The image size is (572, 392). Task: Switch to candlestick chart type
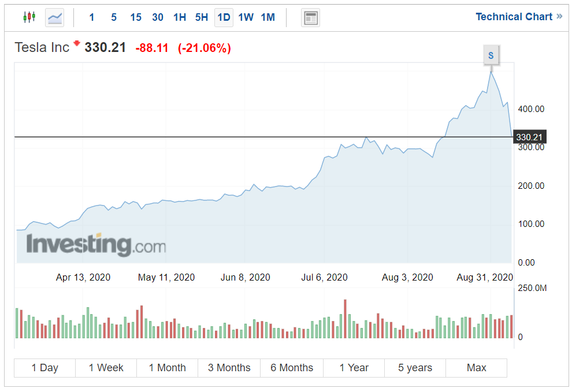point(29,17)
